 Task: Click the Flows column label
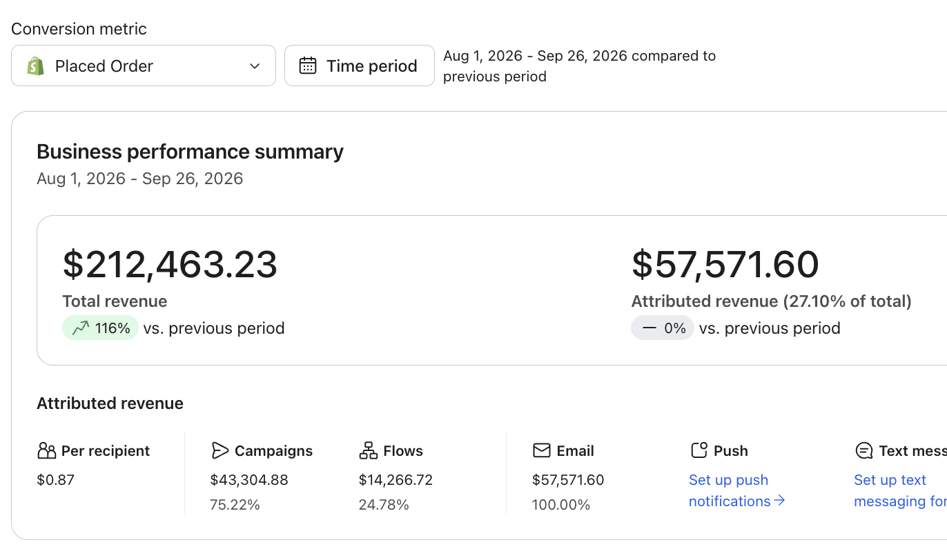point(403,451)
